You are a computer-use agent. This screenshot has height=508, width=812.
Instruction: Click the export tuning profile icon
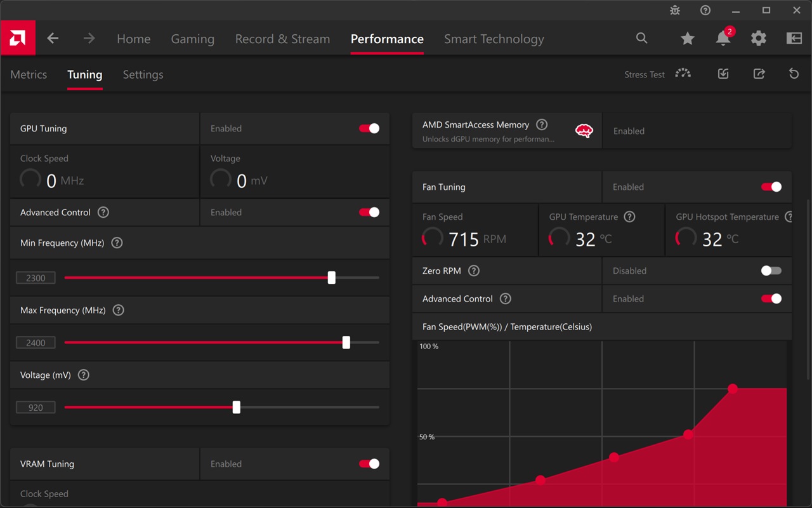(x=759, y=74)
